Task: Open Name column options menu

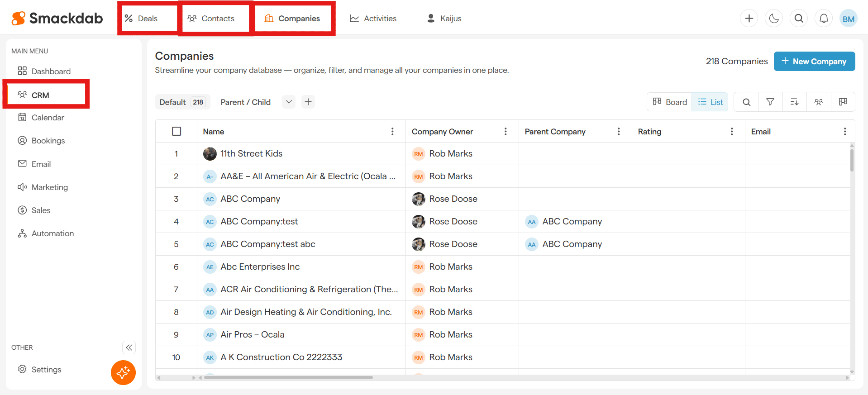Action: click(392, 131)
